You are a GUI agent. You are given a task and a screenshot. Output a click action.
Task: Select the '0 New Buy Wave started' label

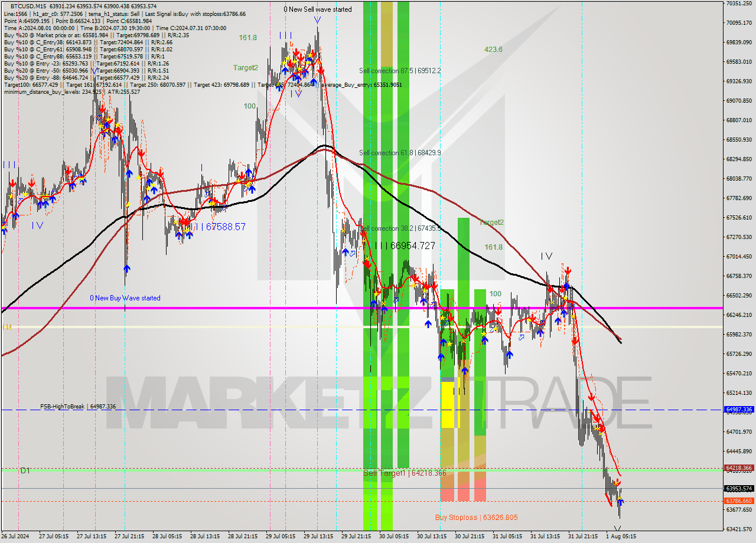tap(125, 298)
